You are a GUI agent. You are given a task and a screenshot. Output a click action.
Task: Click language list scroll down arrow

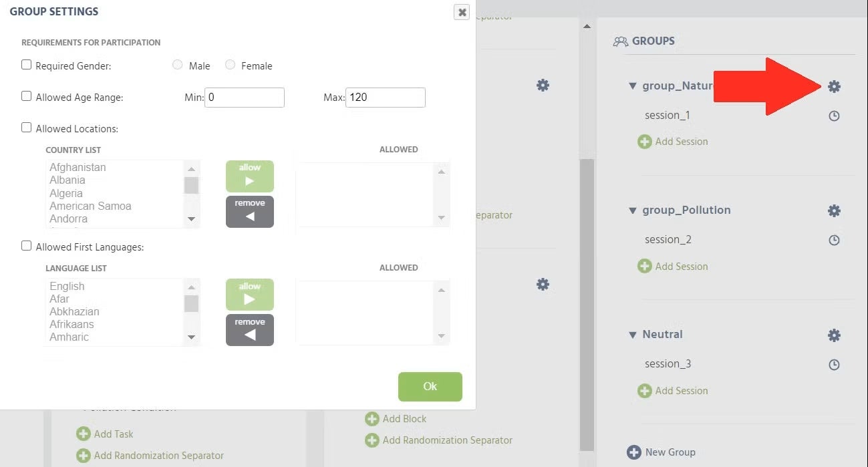coord(191,337)
